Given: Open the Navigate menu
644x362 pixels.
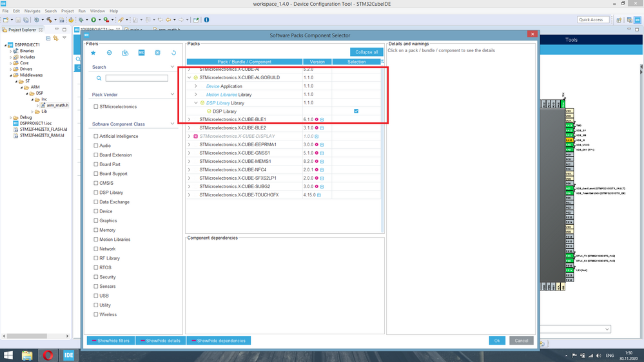Looking at the screenshot, I should pyautogui.click(x=32, y=11).
